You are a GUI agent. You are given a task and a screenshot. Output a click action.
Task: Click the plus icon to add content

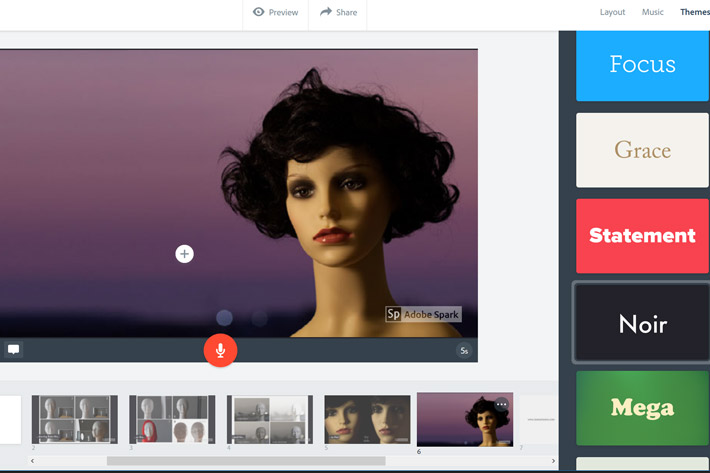pos(184,254)
